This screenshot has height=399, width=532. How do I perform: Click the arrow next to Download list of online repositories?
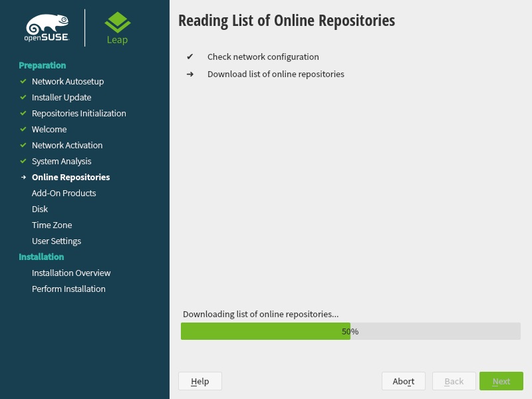190,74
